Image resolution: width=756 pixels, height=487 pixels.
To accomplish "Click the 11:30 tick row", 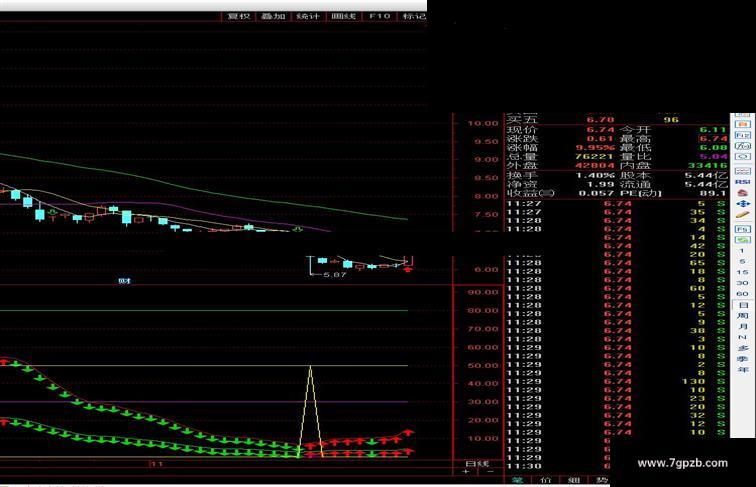I will click(x=558, y=466).
